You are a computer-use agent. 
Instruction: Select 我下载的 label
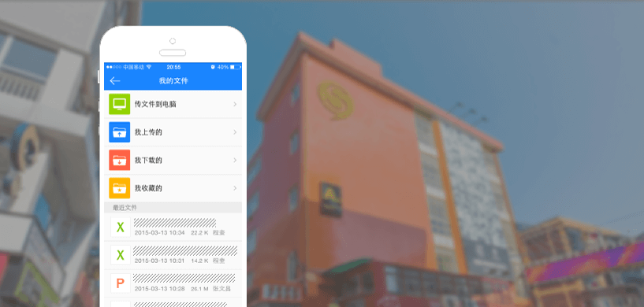pyautogui.click(x=148, y=160)
